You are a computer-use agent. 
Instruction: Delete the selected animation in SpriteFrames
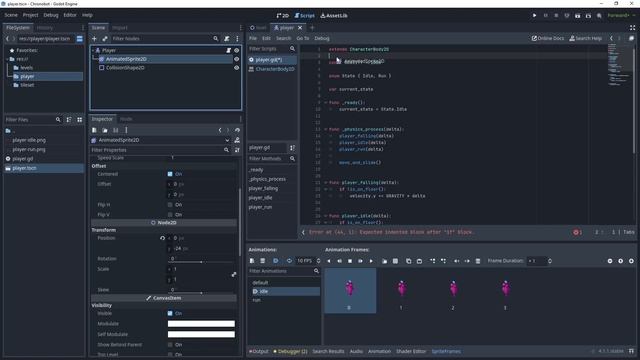(263, 261)
